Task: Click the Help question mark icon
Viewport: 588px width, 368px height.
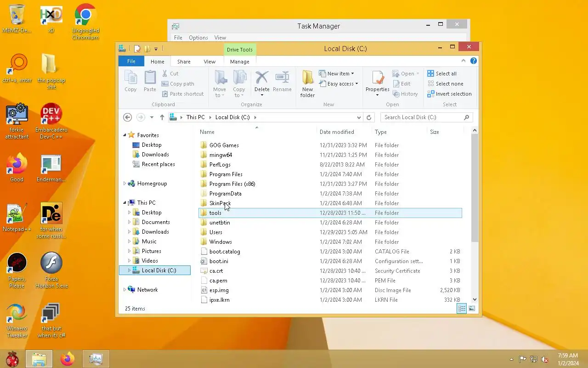Action: coord(474,61)
